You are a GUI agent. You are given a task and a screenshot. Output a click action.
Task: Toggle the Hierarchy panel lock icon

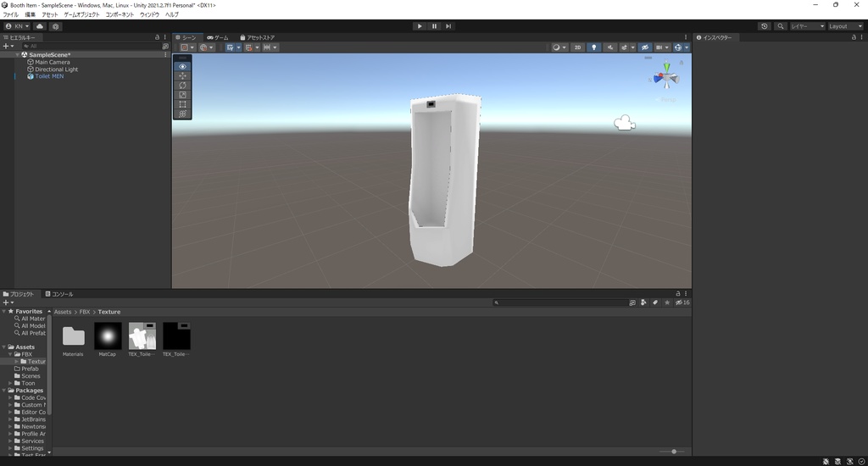(x=157, y=37)
